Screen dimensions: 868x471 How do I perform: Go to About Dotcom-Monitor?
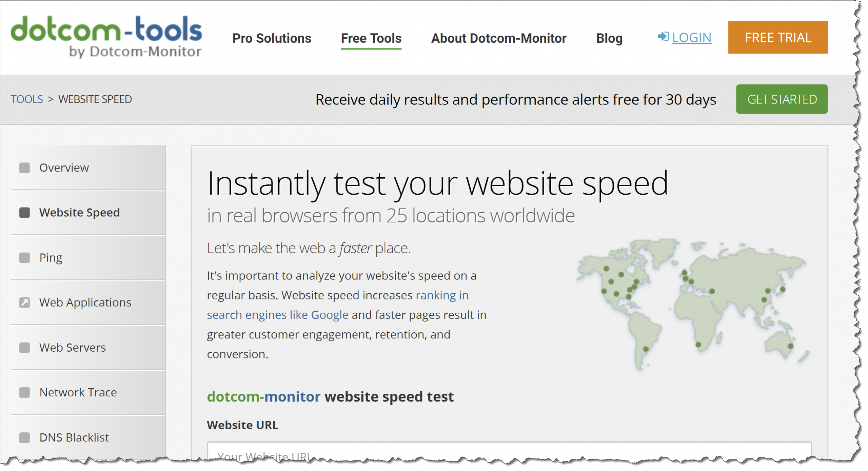pos(498,38)
